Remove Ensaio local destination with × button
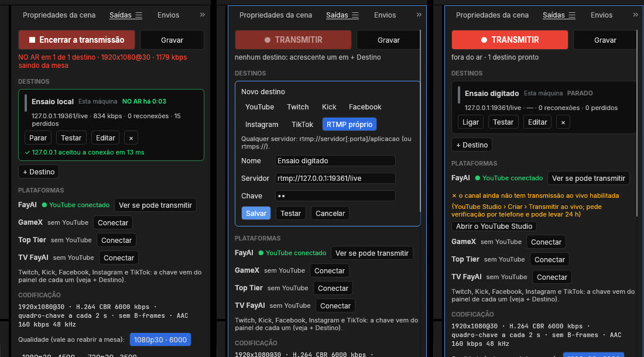 pyautogui.click(x=131, y=138)
